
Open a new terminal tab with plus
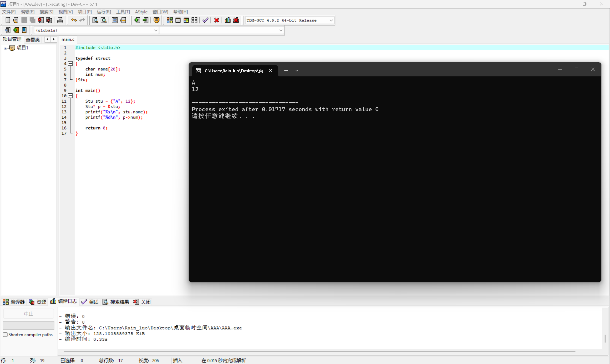pyautogui.click(x=286, y=71)
